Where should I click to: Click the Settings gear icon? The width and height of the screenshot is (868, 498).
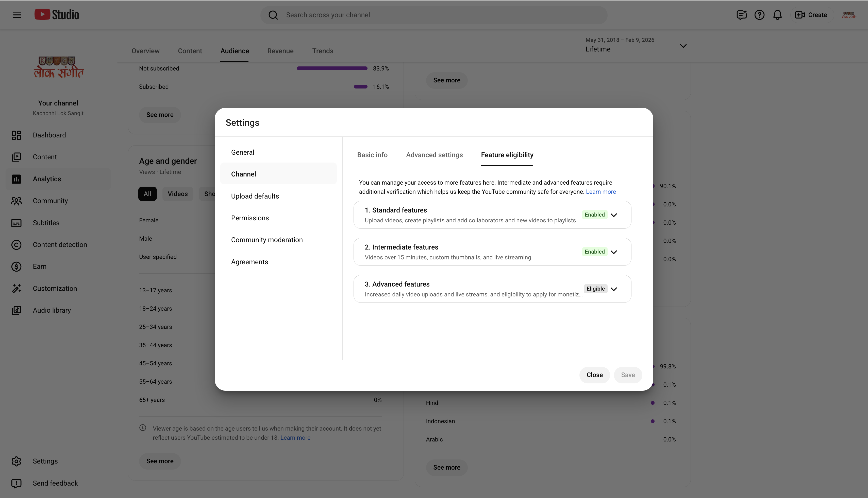(x=16, y=461)
